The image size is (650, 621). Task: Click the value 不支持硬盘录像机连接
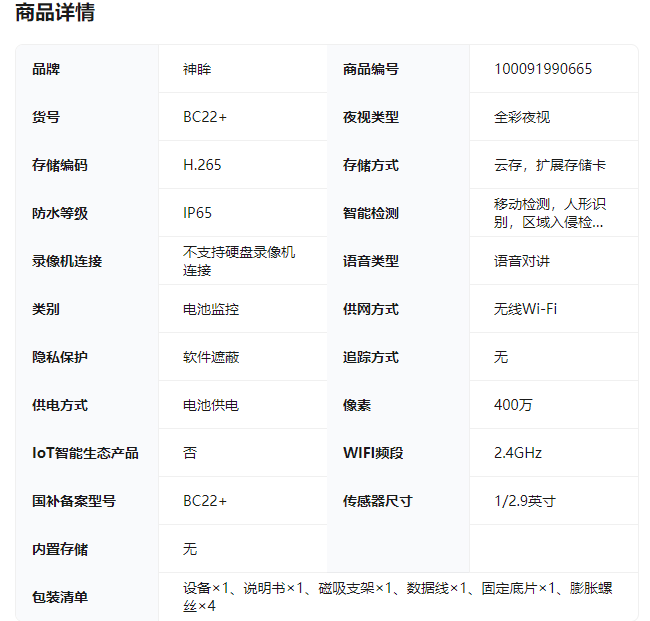(x=239, y=261)
